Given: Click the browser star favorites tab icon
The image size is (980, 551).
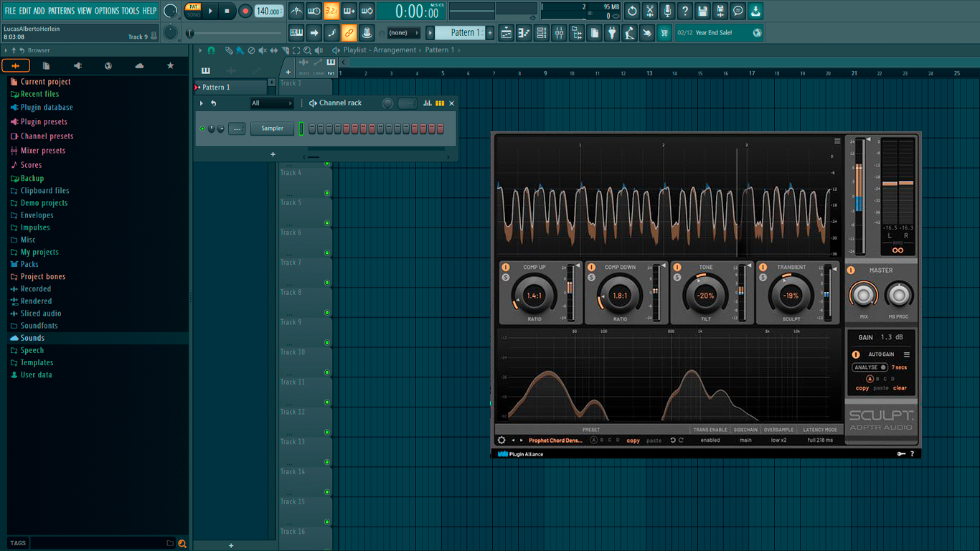Looking at the screenshot, I should click(x=170, y=66).
